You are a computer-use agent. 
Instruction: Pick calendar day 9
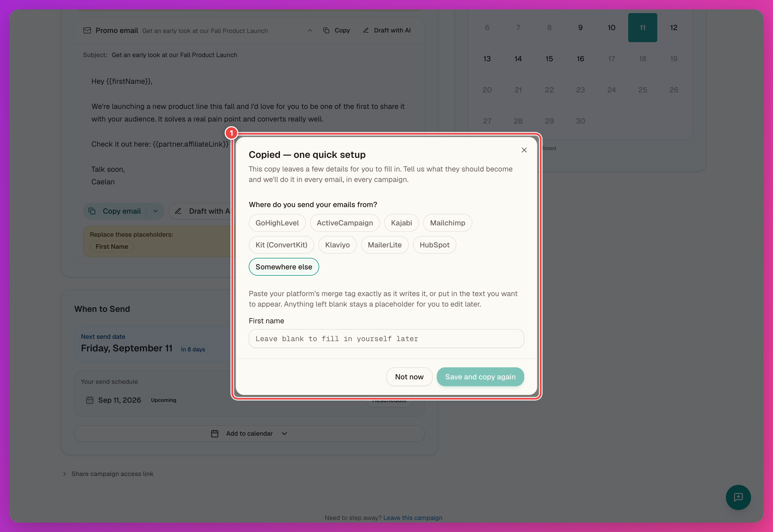click(x=580, y=28)
